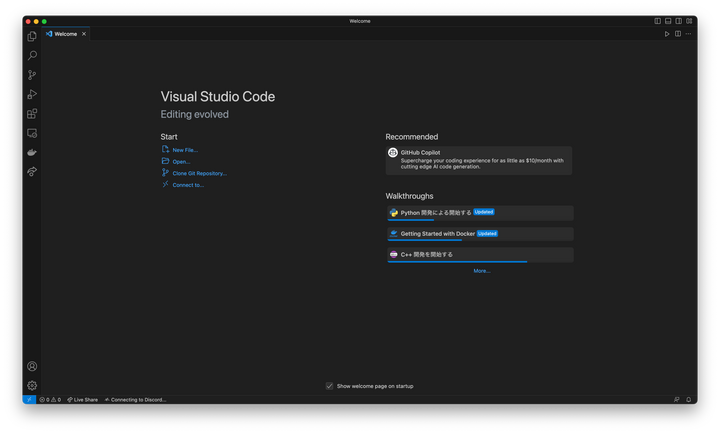Open Customize Layout icon
This screenshot has width=720, height=434.
689,21
